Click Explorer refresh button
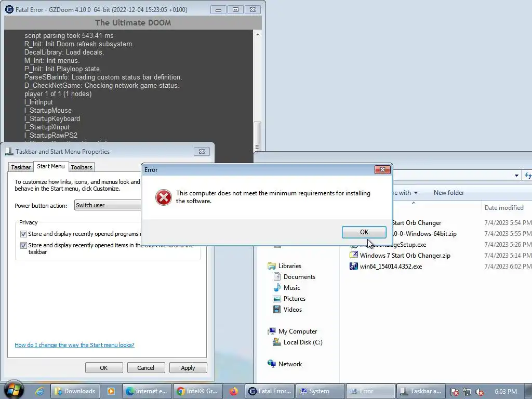This screenshot has width=532, height=399. (x=528, y=176)
